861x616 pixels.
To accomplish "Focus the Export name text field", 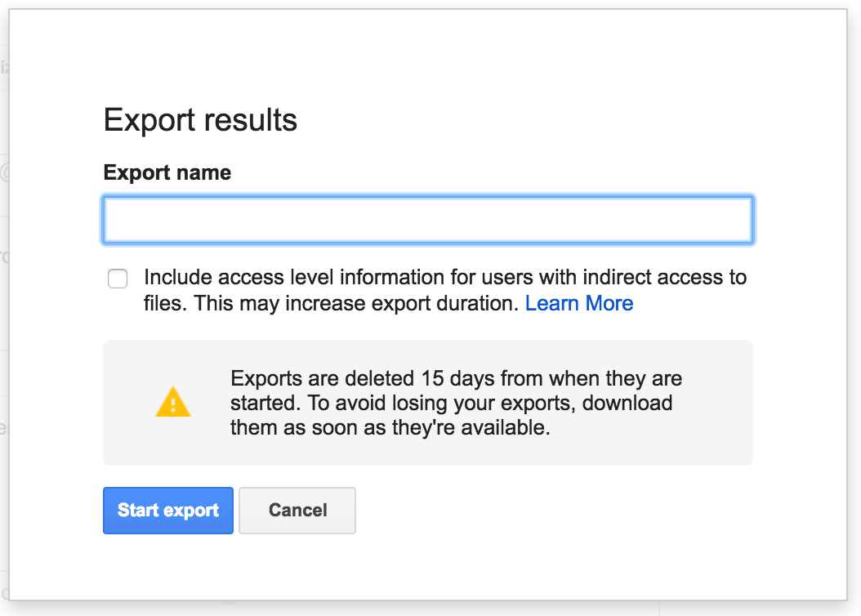I will (427, 220).
